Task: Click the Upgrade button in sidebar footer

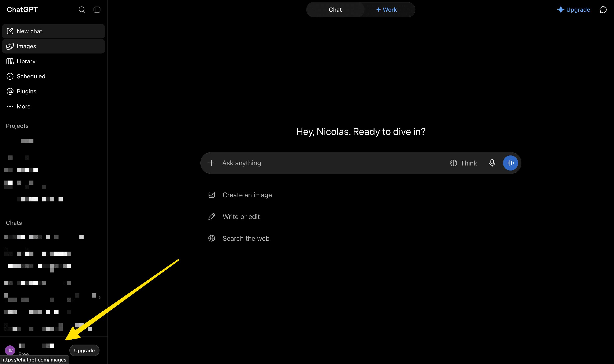Action: tap(84, 350)
